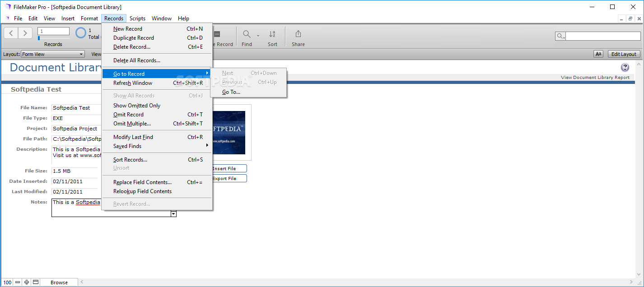Open View Document Library Report link
Image resolution: width=644 pixels, height=287 pixels.
tap(595, 78)
